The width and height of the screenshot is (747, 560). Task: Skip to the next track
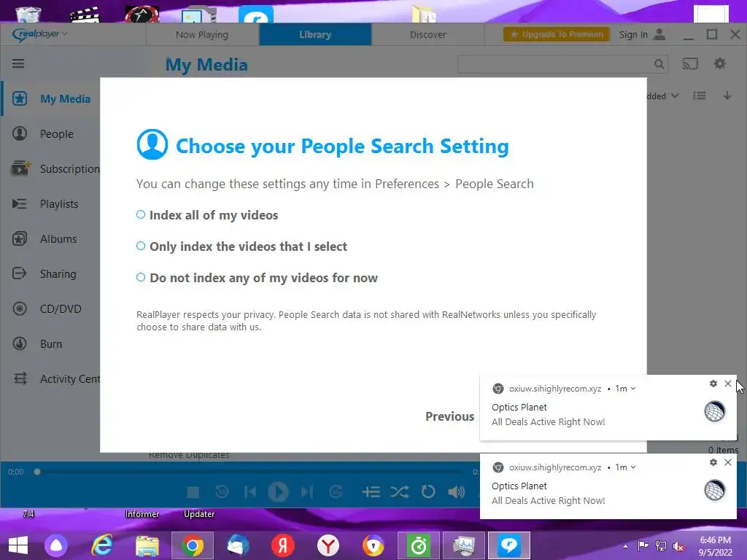coord(307,491)
